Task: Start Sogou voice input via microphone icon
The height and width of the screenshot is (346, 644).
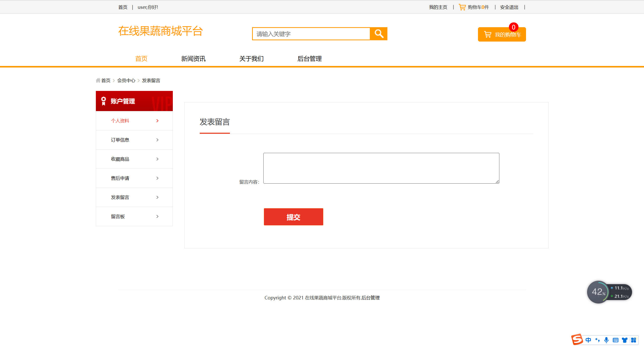Action: [x=606, y=340]
